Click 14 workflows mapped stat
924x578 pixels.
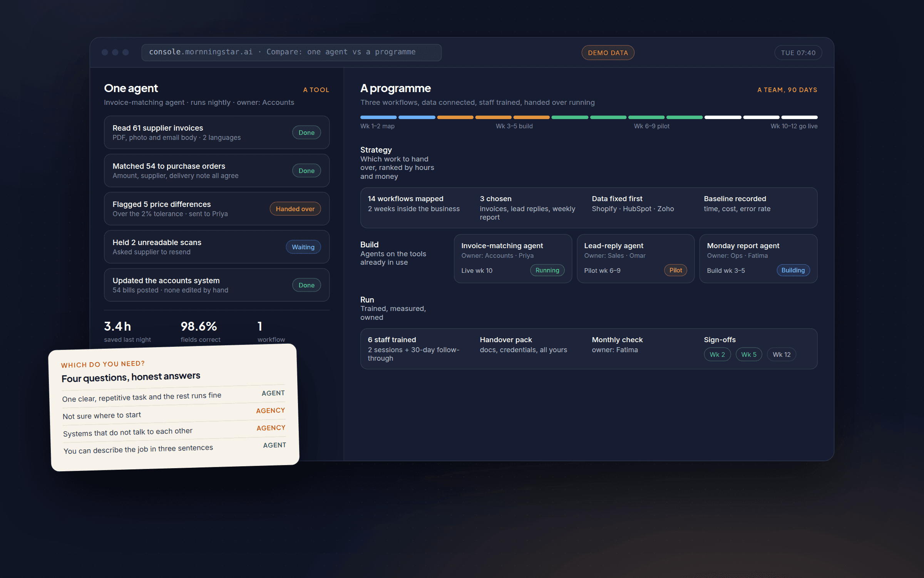[414, 203]
